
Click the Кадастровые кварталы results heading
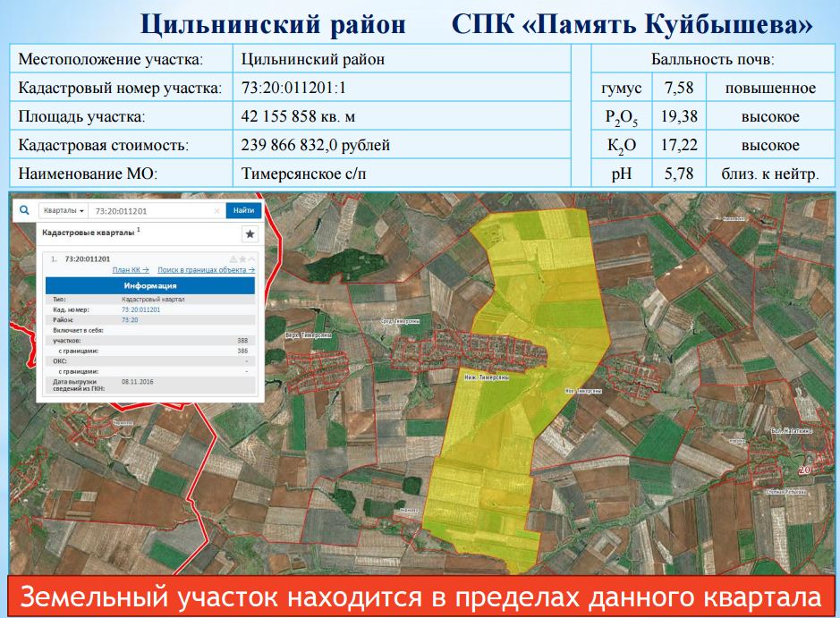click(89, 231)
